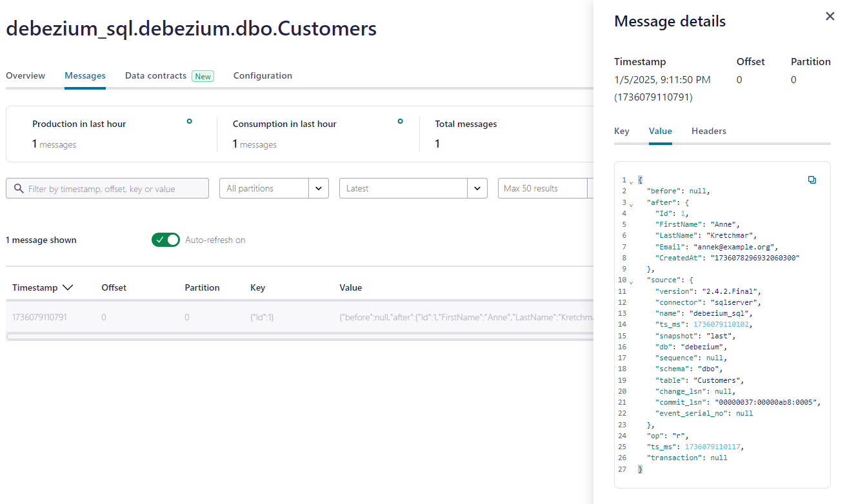Click the CreatedAt value 1736078296932060300
The height and width of the screenshot is (504, 845).
[755, 257]
